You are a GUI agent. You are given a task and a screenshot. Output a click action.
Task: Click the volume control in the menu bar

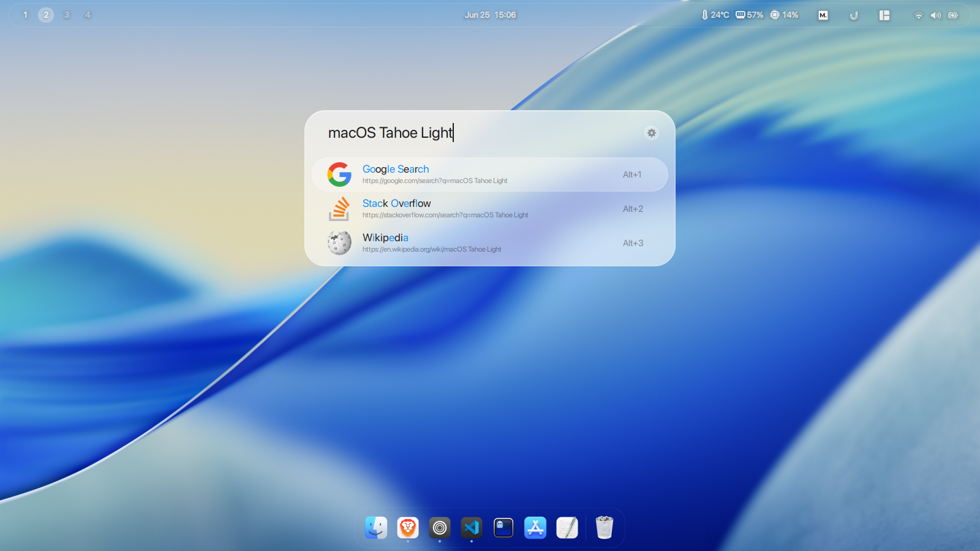935,15
